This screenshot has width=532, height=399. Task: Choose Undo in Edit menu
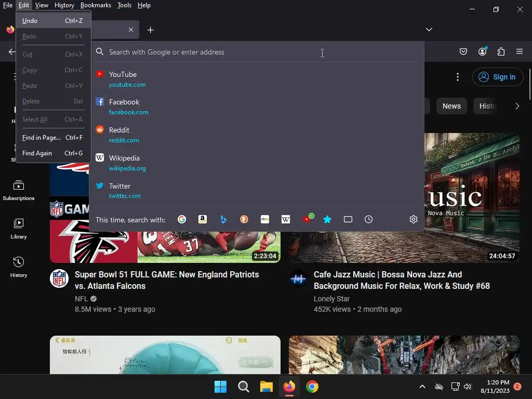coord(54,21)
